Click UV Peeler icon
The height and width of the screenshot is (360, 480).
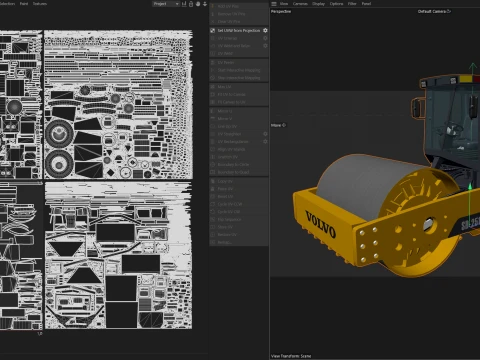click(x=213, y=62)
